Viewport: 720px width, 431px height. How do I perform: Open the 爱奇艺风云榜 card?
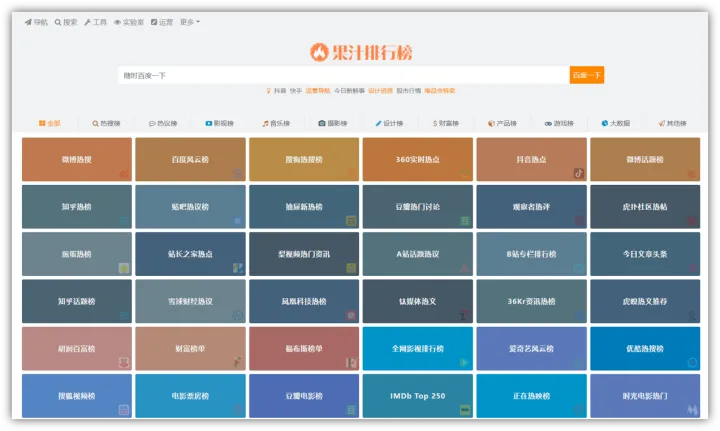[x=531, y=348]
